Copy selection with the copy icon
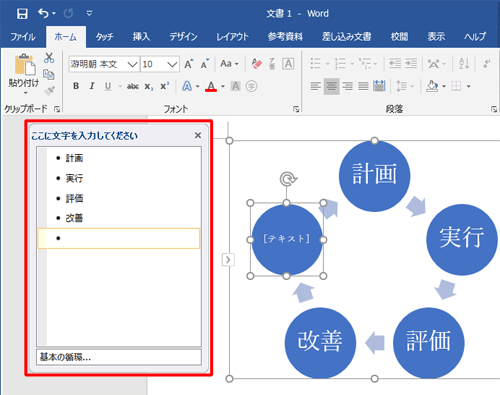 coord(49,74)
